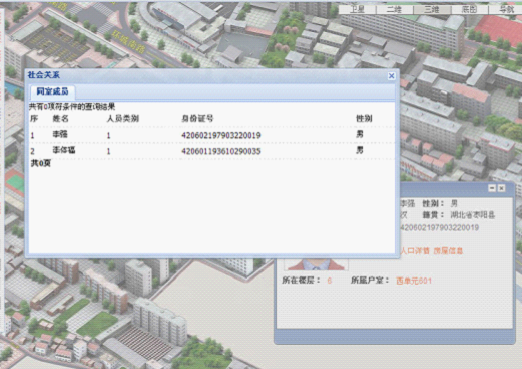Click the 人员类别 column header
Screen dimensions: 522x369
pos(123,118)
